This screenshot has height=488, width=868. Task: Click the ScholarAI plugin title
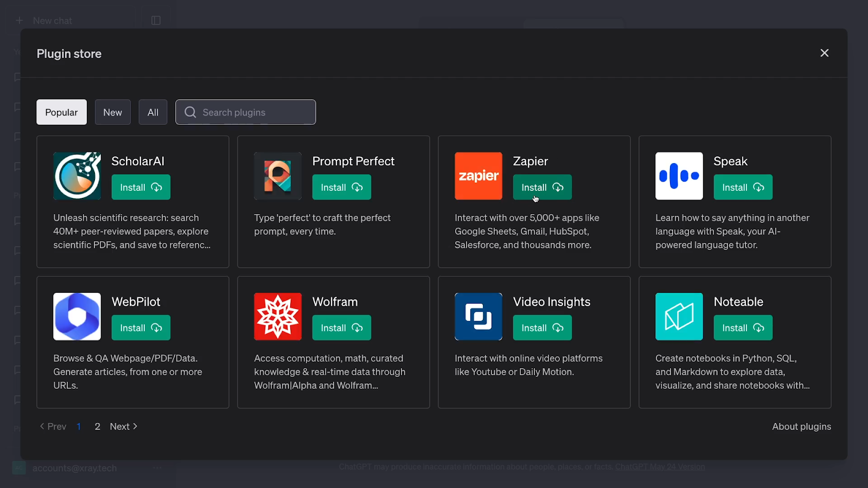(138, 161)
